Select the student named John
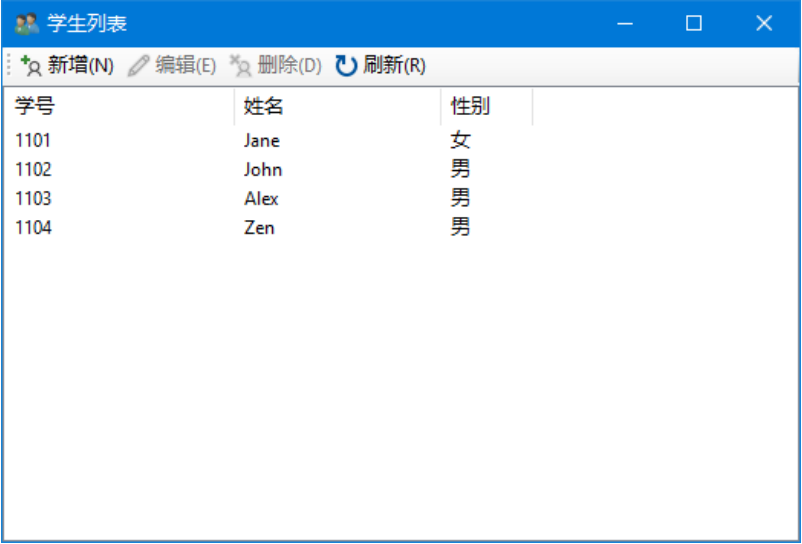 (x=263, y=170)
